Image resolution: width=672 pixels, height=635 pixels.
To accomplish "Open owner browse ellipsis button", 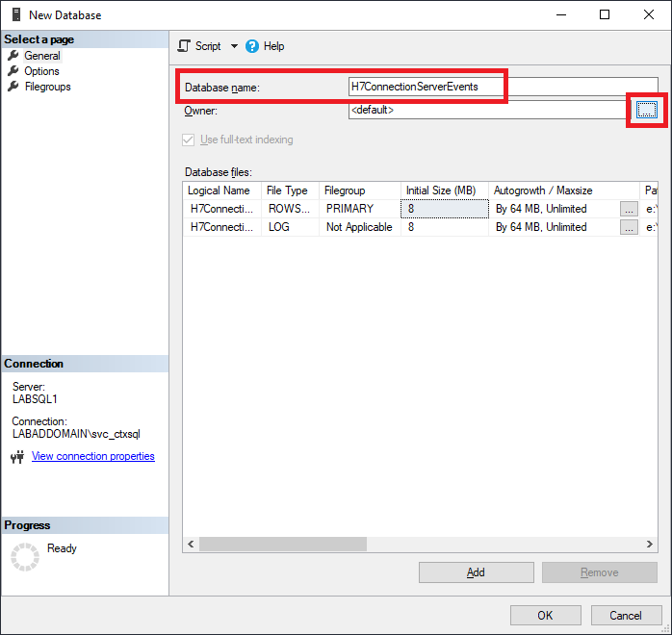I will click(646, 111).
